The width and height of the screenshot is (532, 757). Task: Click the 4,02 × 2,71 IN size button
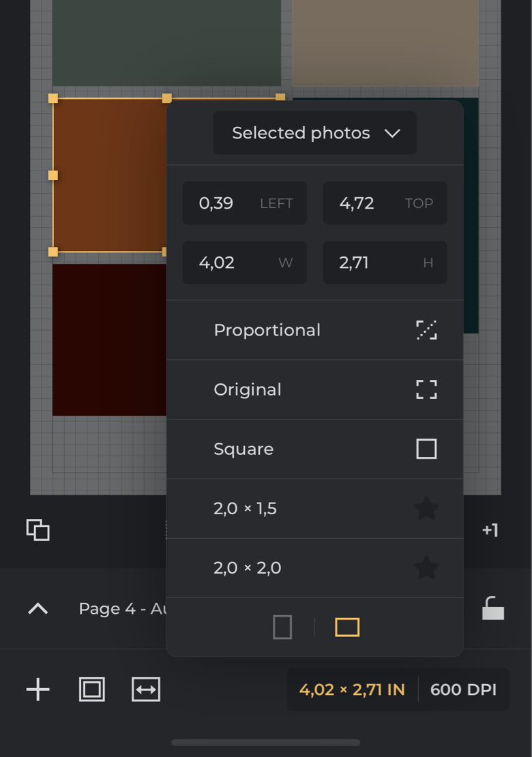tap(352, 689)
